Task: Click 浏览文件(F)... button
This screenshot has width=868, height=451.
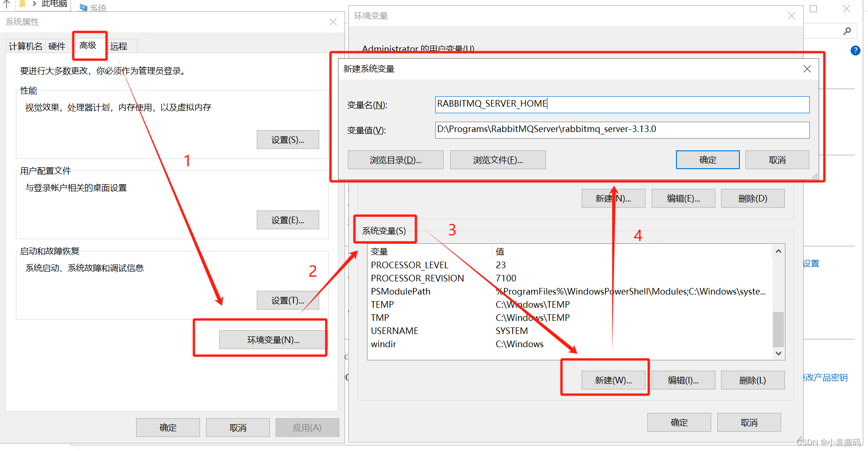Action: pos(498,160)
